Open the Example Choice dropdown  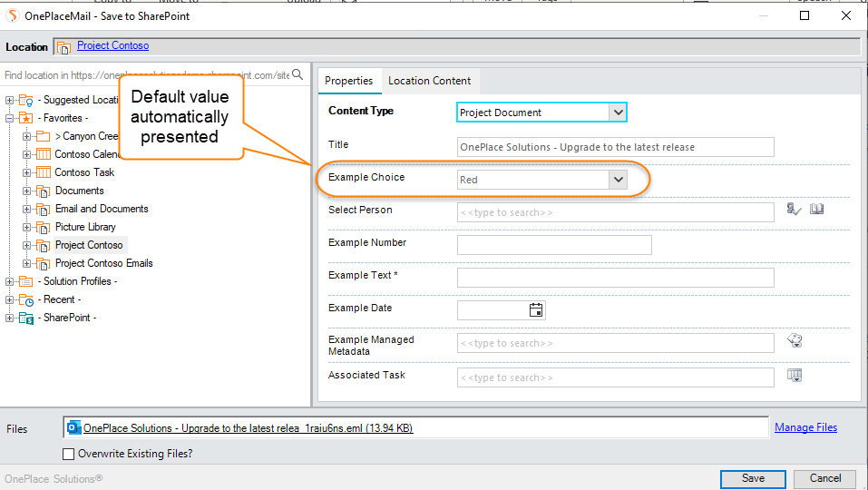[618, 180]
